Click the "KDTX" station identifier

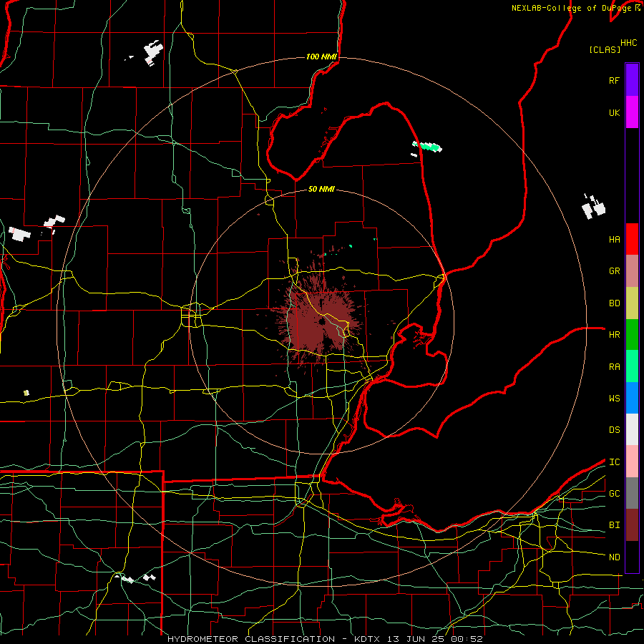tap(369, 639)
